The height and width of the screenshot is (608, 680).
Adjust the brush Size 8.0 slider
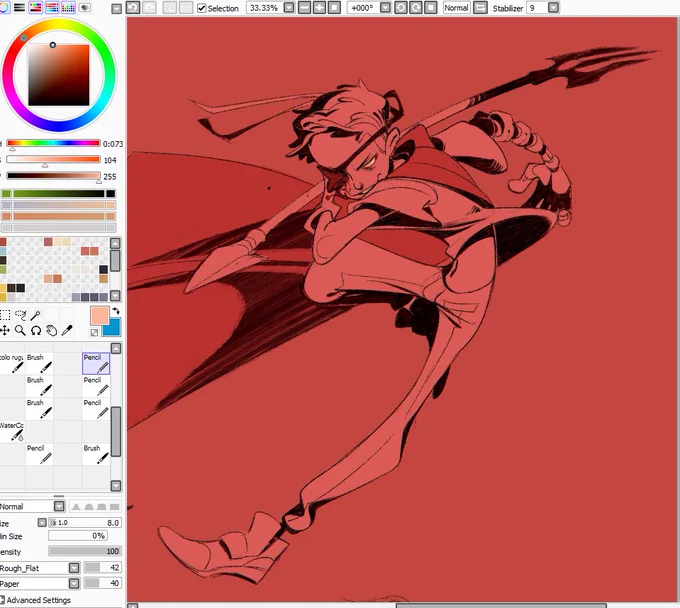85,523
